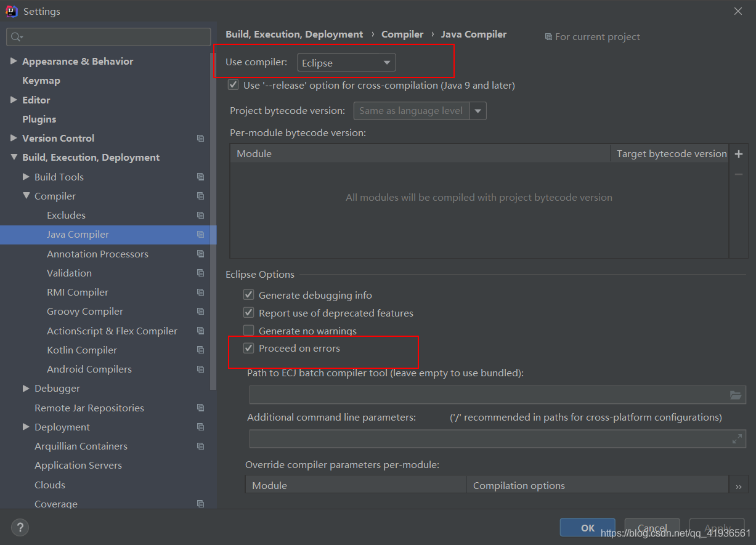
Task: Click the settings search input field
Action: tap(108, 37)
